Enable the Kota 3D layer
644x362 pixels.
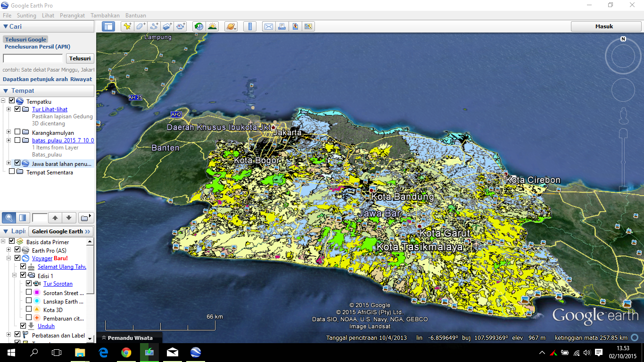click(28, 309)
